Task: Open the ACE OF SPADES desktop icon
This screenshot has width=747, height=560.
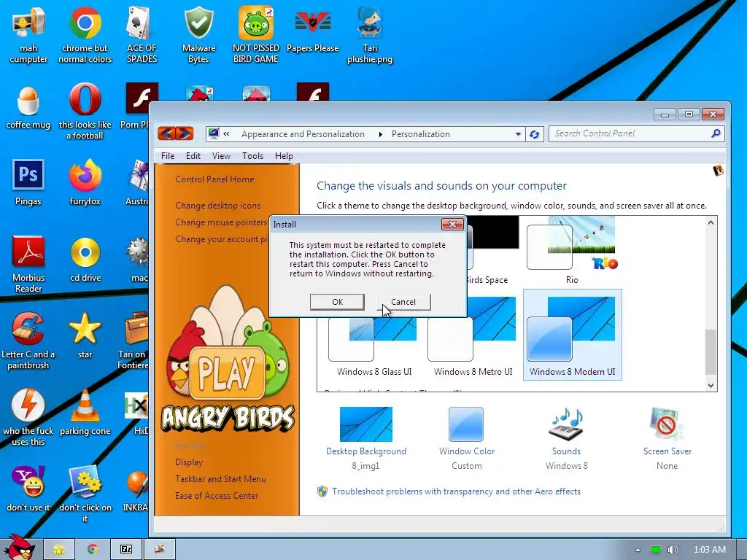Action: pos(142,36)
